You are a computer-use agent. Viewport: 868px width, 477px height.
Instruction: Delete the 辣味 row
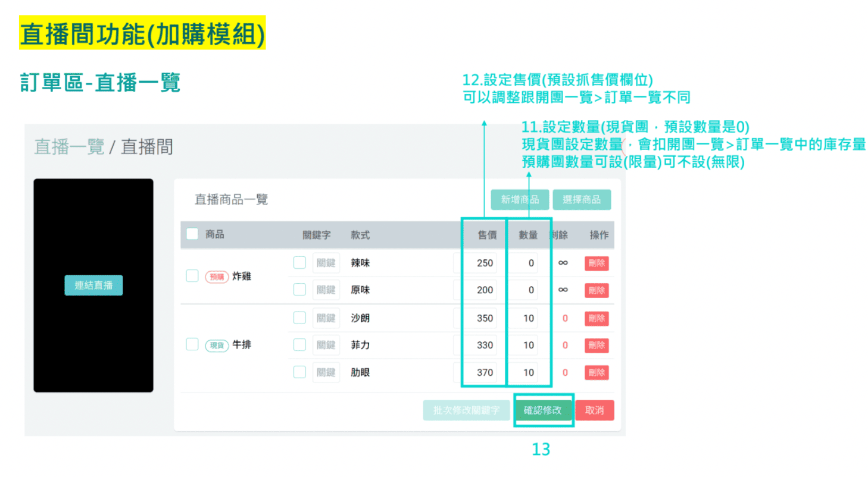(597, 263)
